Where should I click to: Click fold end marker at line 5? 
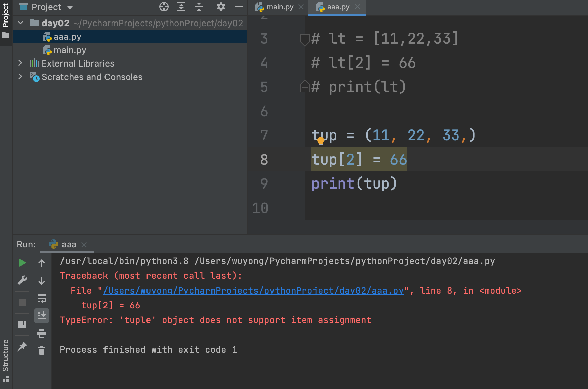[305, 86]
